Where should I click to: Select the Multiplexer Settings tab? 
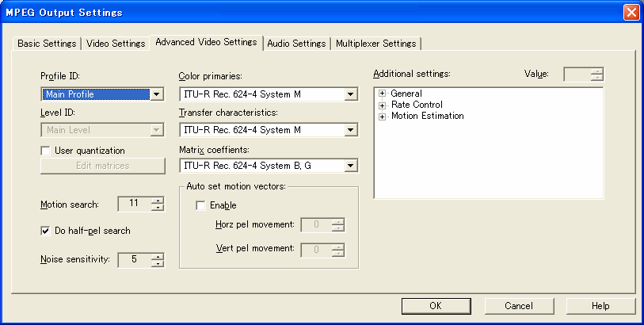click(x=375, y=44)
